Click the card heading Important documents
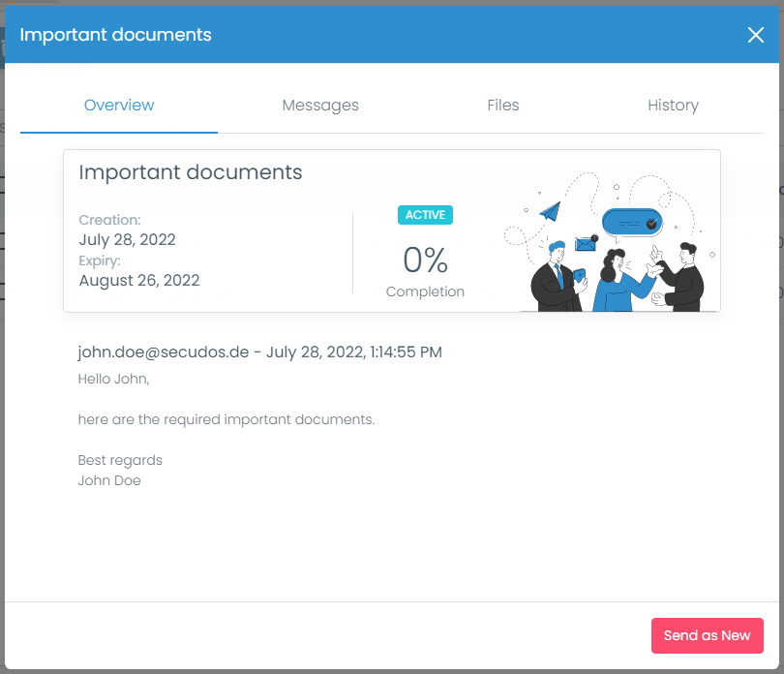This screenshot has height=674, width=784. (190, 171)
